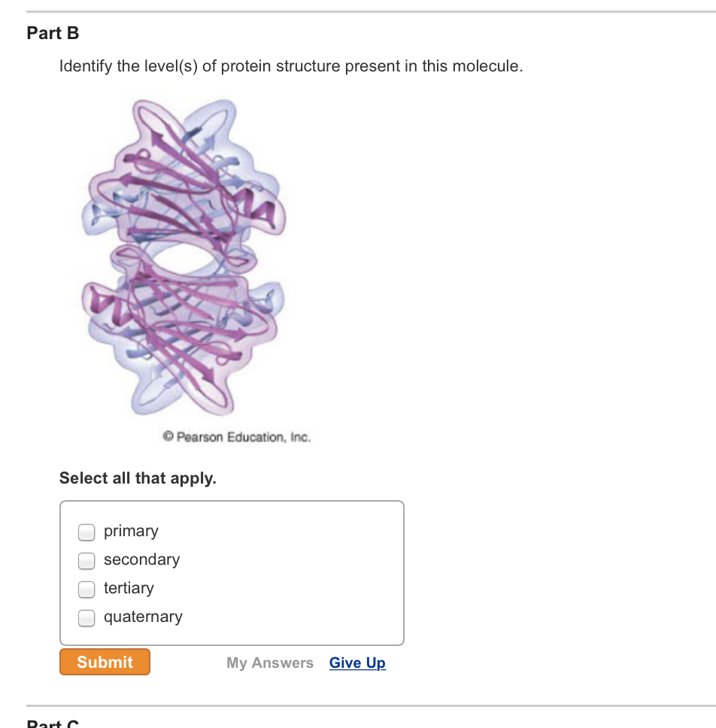Select the 'quaternary' answer label text
This screenshot has width=716, height=728.
tap(143, 617)
